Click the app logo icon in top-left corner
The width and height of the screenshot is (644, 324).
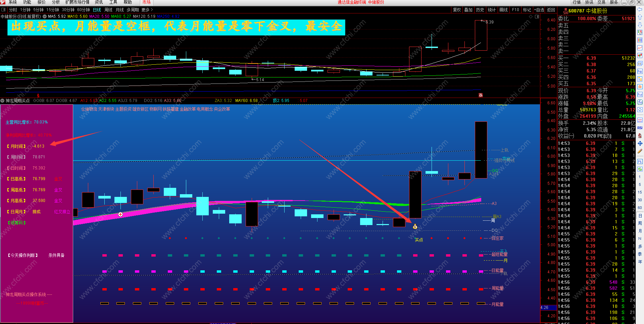click(3, 2)
